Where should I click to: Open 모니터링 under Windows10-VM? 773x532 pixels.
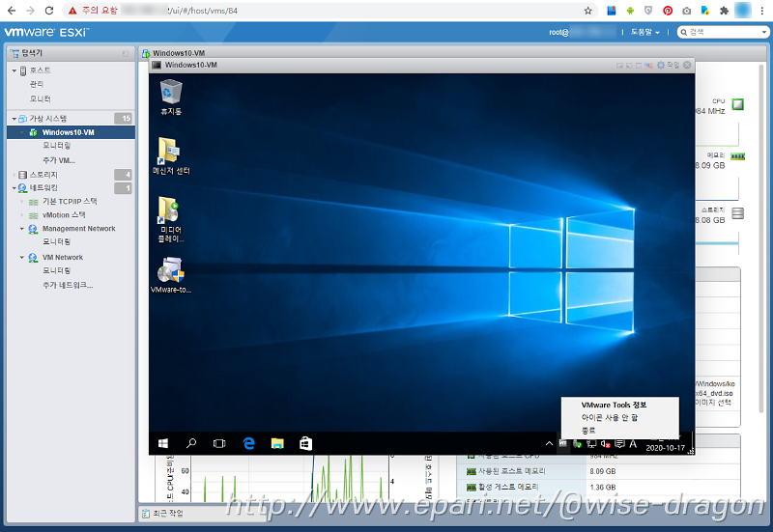coord(57,146)
